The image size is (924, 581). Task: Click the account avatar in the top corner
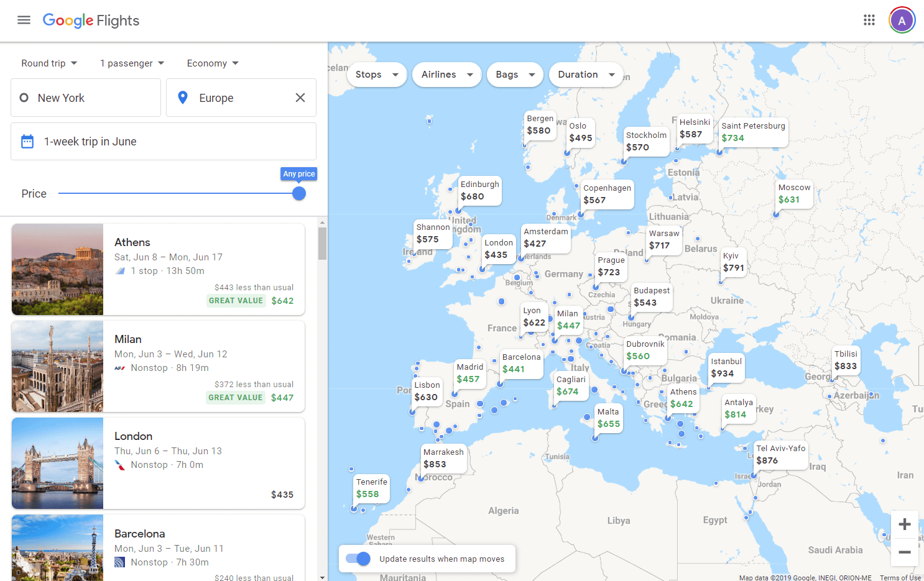902,19
